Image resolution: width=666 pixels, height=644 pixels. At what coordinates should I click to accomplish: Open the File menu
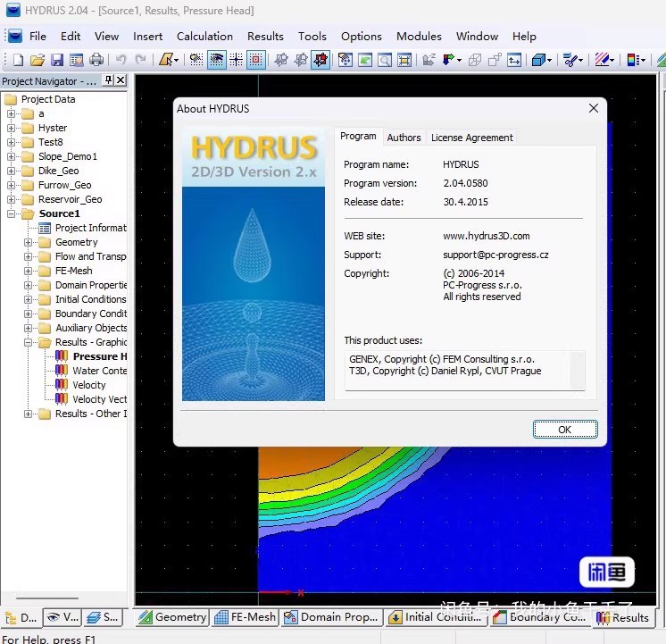pyautogui.click(x=37, y=37)
